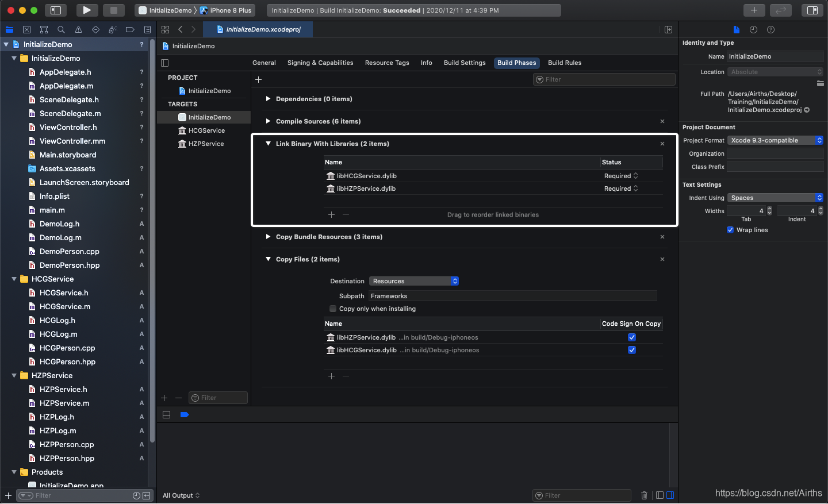Image resolution: width=828 pixels, height=504 pixels.
Task: Show the Project navigator folder icon
Action: (x=9, y=29)
